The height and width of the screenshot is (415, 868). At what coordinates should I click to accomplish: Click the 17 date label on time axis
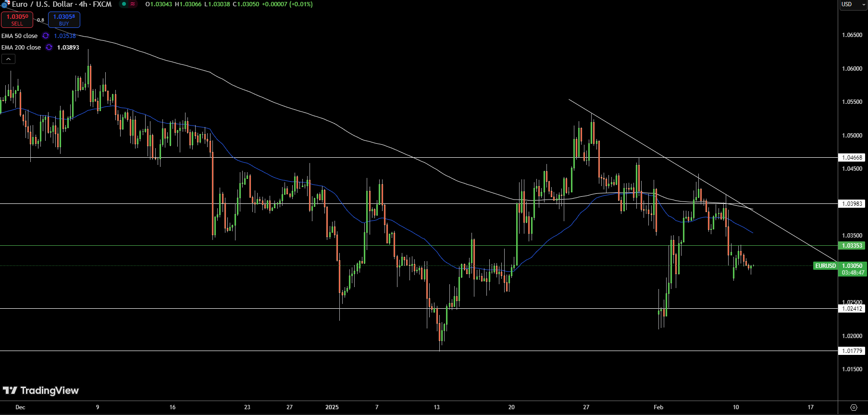tap(810, 407)
